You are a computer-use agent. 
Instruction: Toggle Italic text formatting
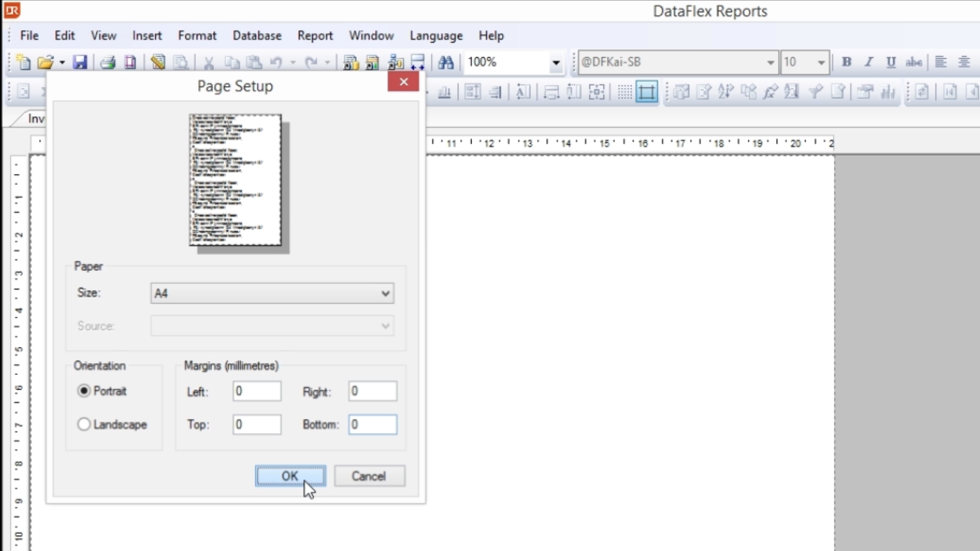point(868,62)
